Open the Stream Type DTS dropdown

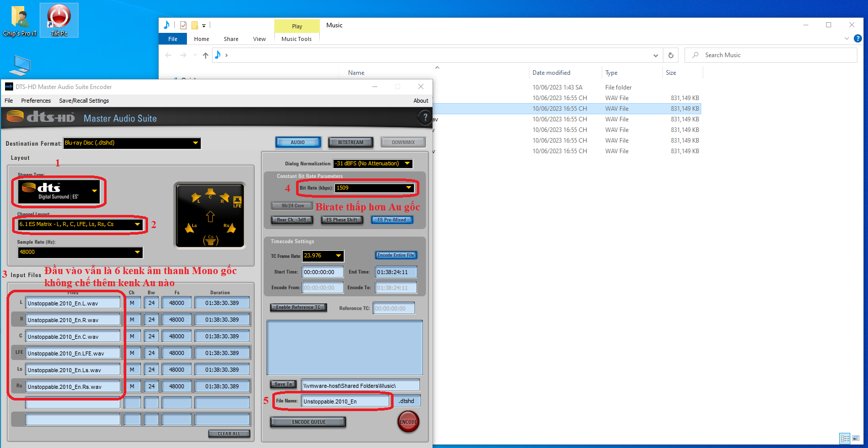coord(59,192)
